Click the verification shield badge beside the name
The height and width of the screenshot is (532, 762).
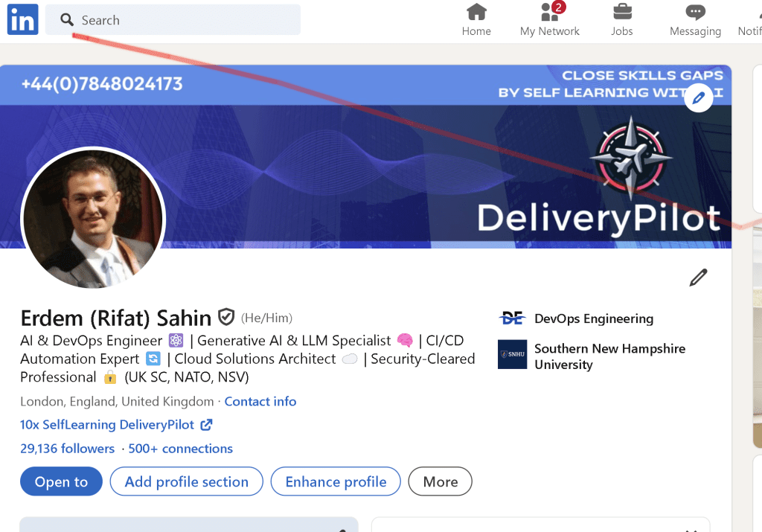tap(226, 317)
